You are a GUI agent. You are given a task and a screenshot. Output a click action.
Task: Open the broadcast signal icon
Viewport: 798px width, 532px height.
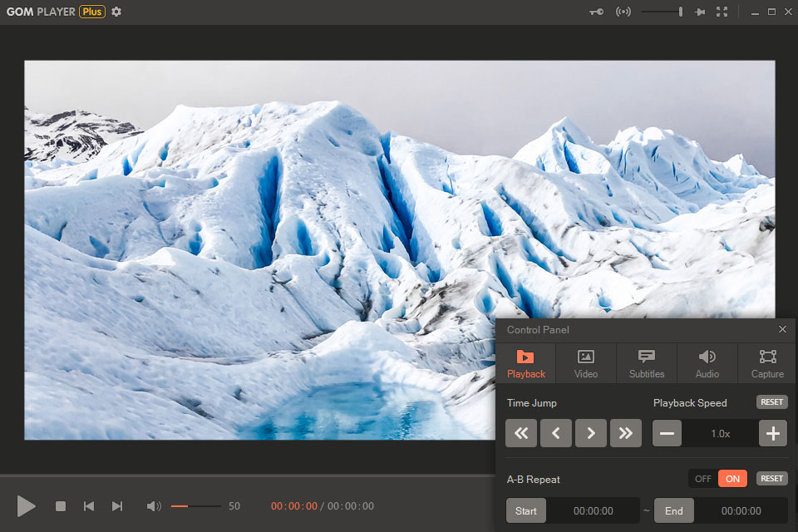click(623, 12)
